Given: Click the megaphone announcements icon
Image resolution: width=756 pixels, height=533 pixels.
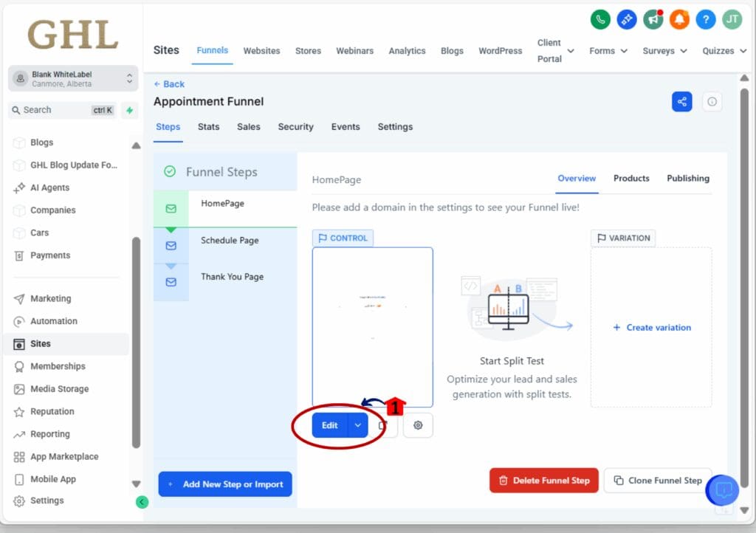Looking at the screenshot, I should [653, 20].
